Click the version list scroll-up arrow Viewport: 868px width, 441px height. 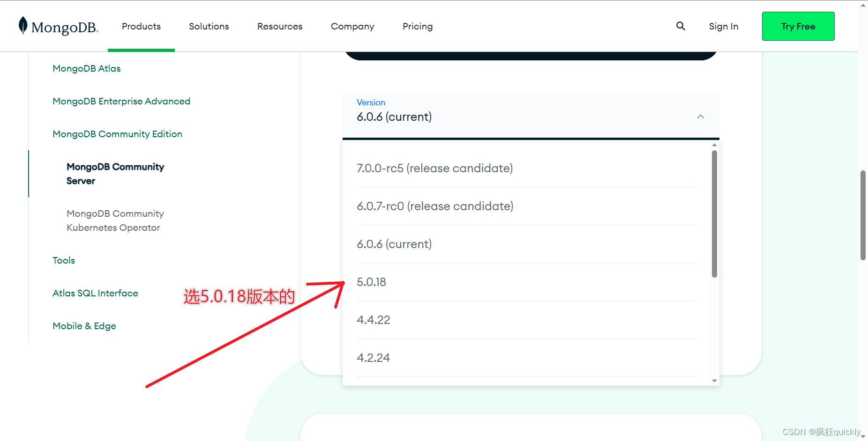pos(714,145)
